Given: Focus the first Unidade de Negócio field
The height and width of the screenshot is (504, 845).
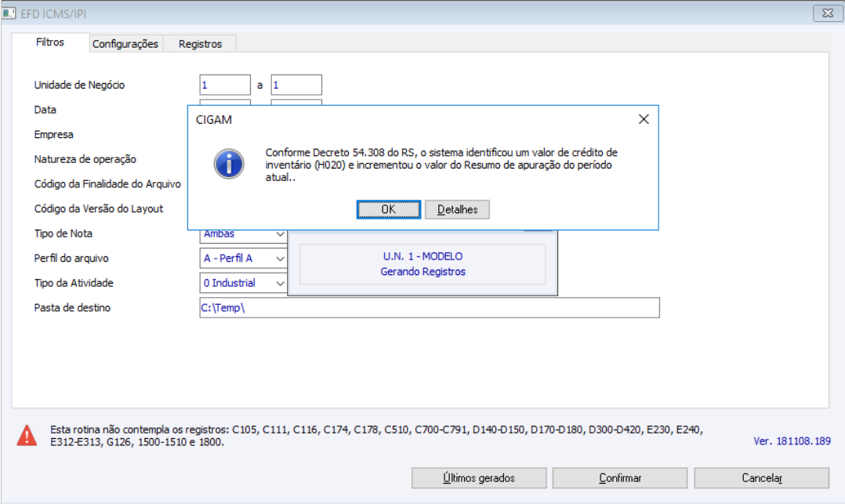Looking at the screenshot, I should coord(225,85).
